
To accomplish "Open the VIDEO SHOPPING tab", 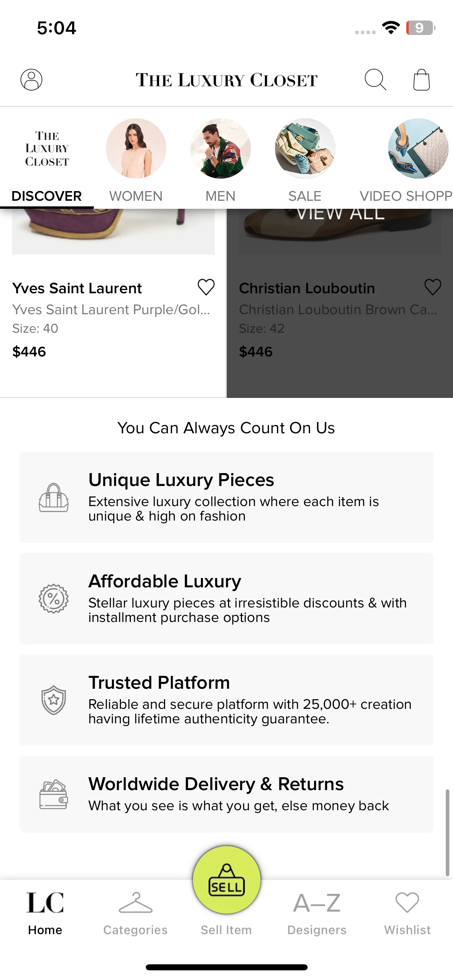I will point(406,161).
